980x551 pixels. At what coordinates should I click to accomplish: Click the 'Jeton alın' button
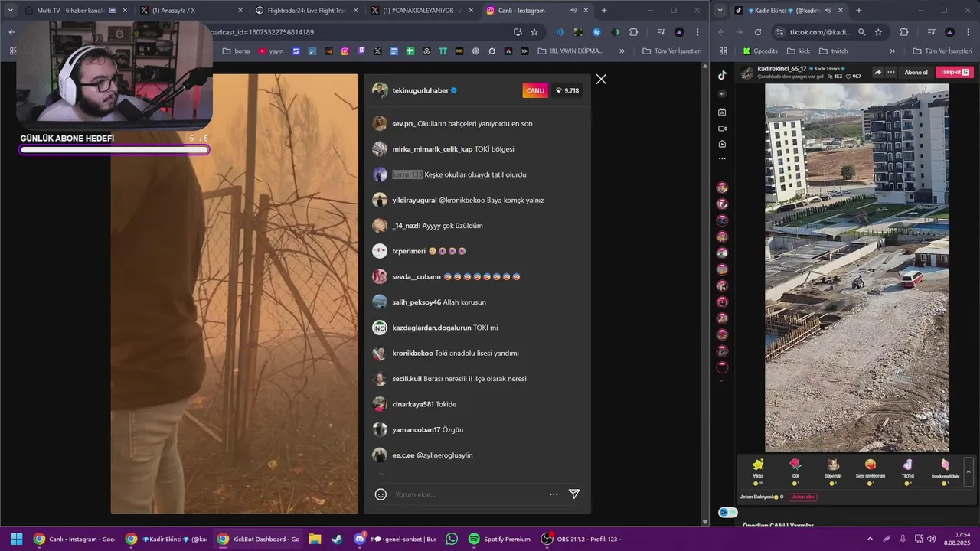[802, 497]
